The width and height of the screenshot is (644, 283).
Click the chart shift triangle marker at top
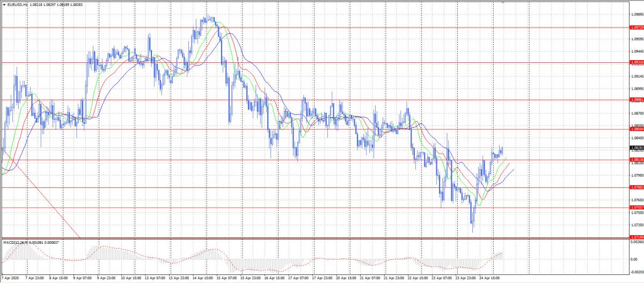tap(503, 3)
